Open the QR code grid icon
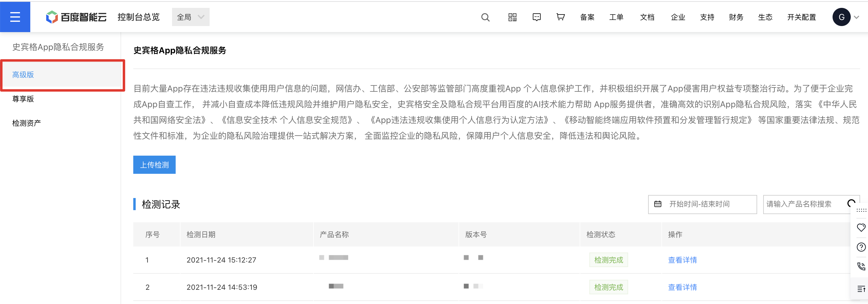Screen dimensions: 868x304 (x=512, y=17)
